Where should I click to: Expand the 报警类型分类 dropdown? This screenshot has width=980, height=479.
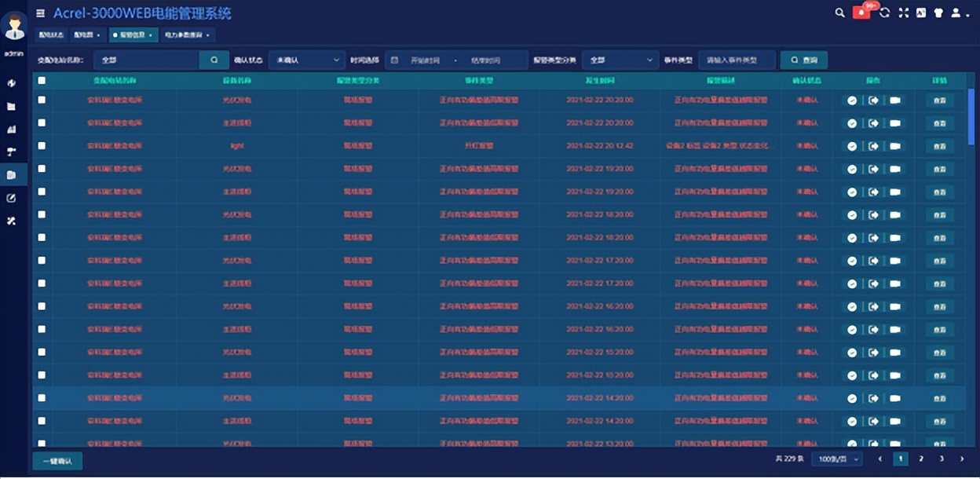(620, 60)
